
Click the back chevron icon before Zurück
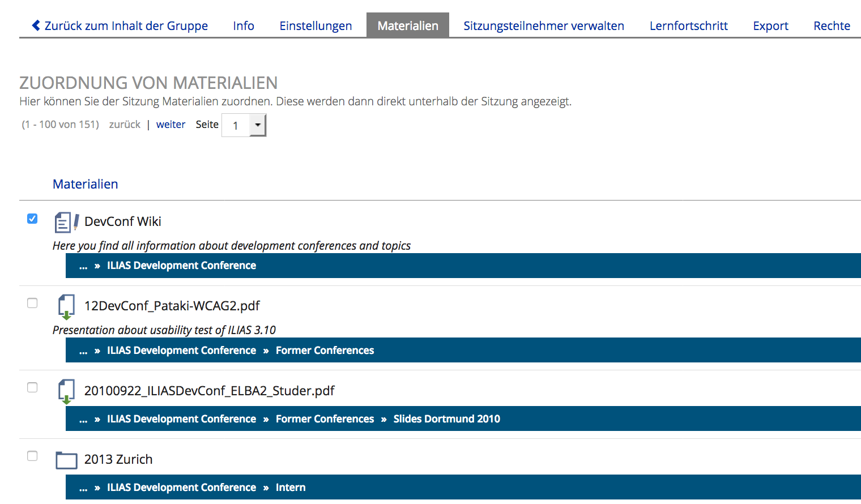pos(36,25)
